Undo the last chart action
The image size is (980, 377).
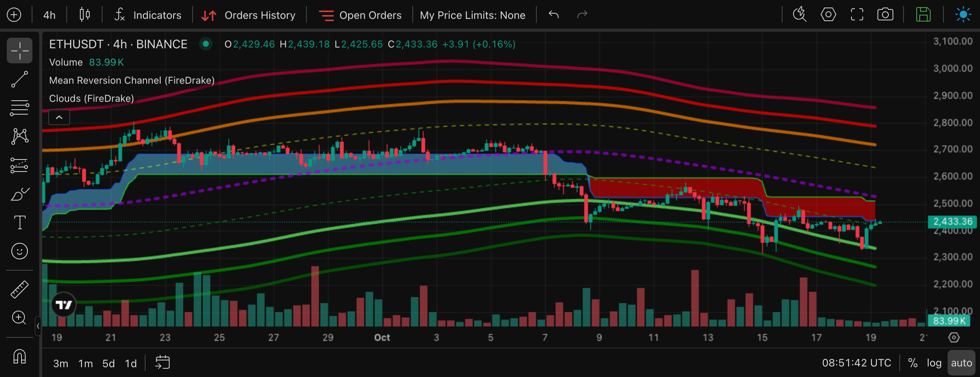pos(554,15)
